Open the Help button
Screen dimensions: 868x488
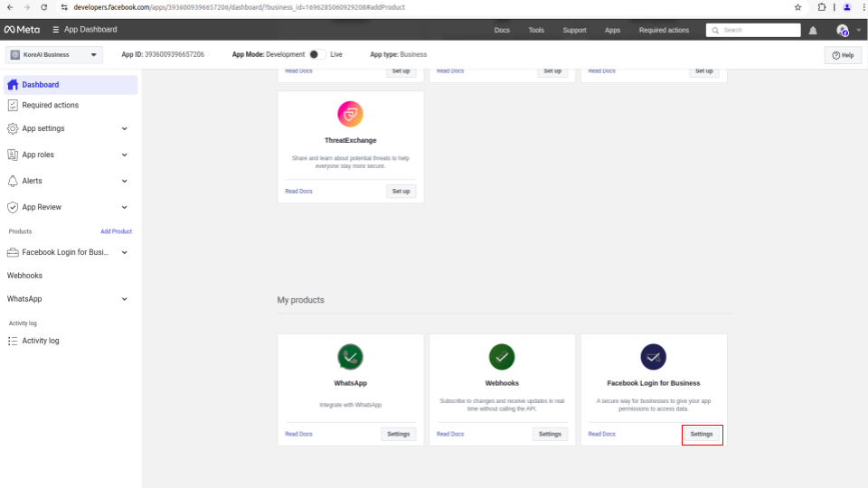(843, 55)
